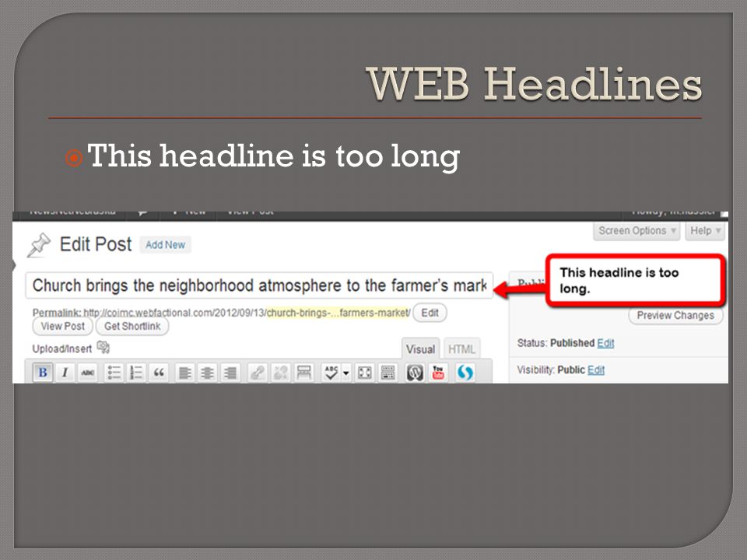Switch to the Visual editor tab

pyautogui.click(x=420, y=349)
